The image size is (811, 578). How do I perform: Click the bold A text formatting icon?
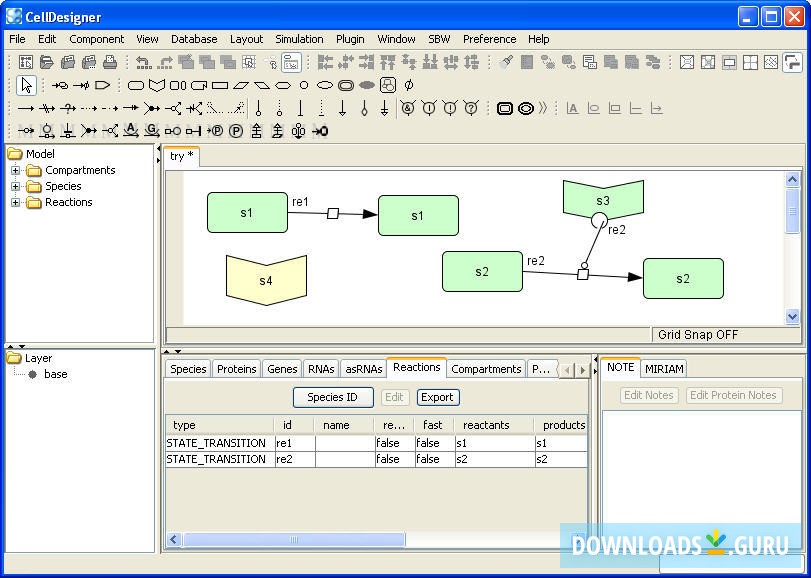tap(572, 109)
